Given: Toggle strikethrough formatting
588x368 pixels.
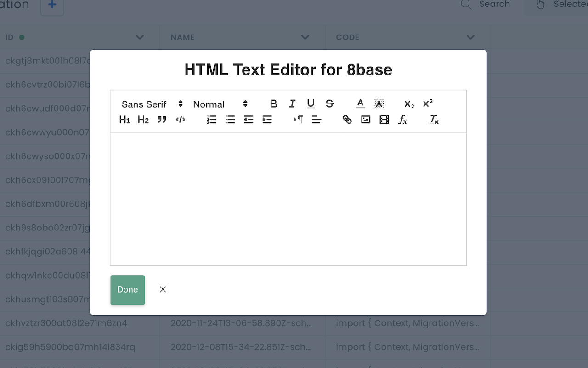Looking at the screenshot, I should pyautogui.click(x=329, y=104).
